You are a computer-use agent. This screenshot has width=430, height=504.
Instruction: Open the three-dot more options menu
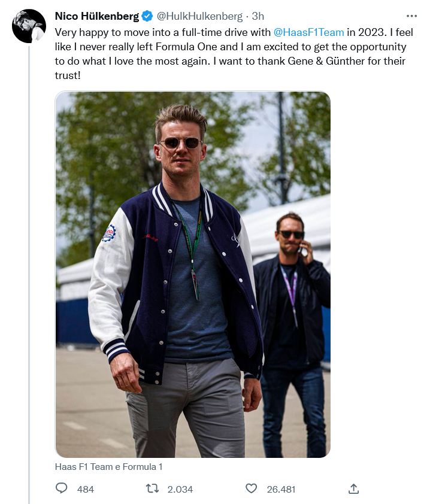[411, 16]
